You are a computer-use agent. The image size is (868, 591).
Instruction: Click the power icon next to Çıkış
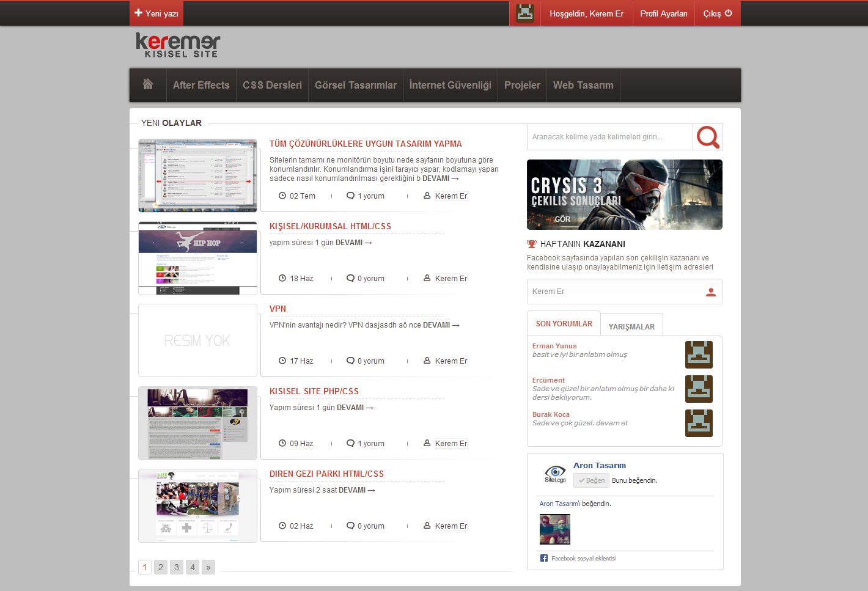[x=729, y=13]
